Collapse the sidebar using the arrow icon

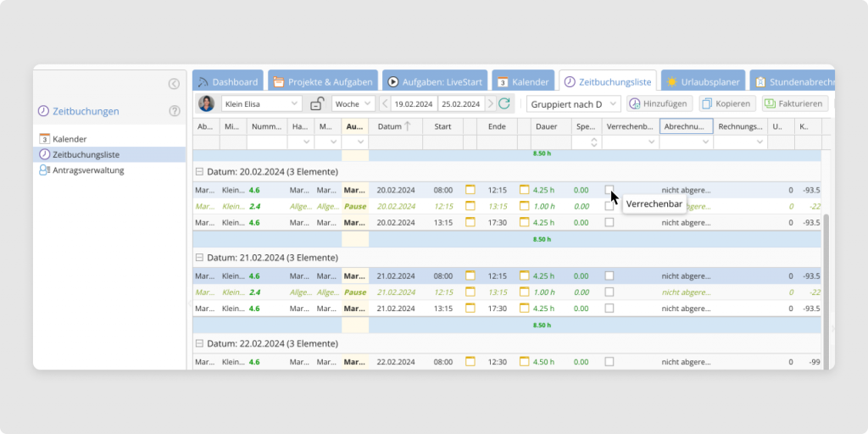pyautogui.click(x=174, y=83)
